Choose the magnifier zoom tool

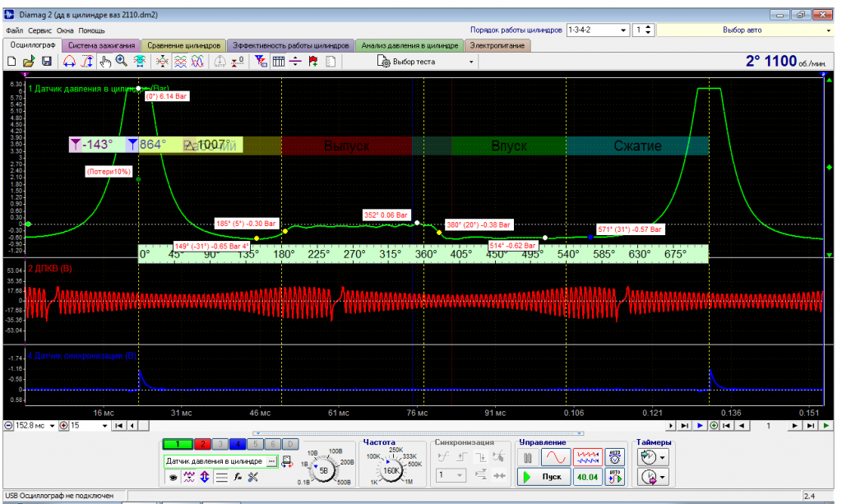pyautogui.click(x=122, y=62)
